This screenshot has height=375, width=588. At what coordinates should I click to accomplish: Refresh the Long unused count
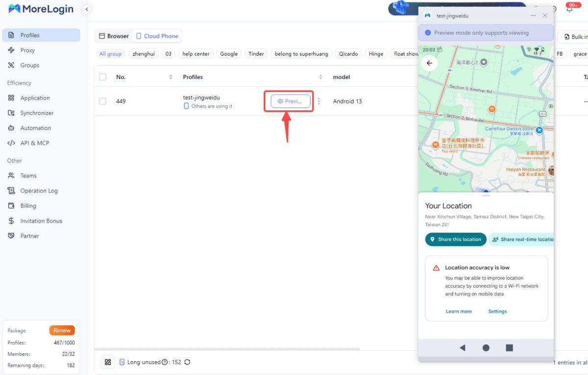coord(187,362)
